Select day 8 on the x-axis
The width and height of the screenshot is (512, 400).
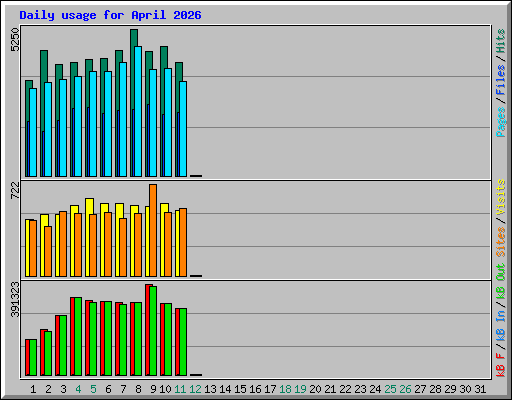[138, 389]
